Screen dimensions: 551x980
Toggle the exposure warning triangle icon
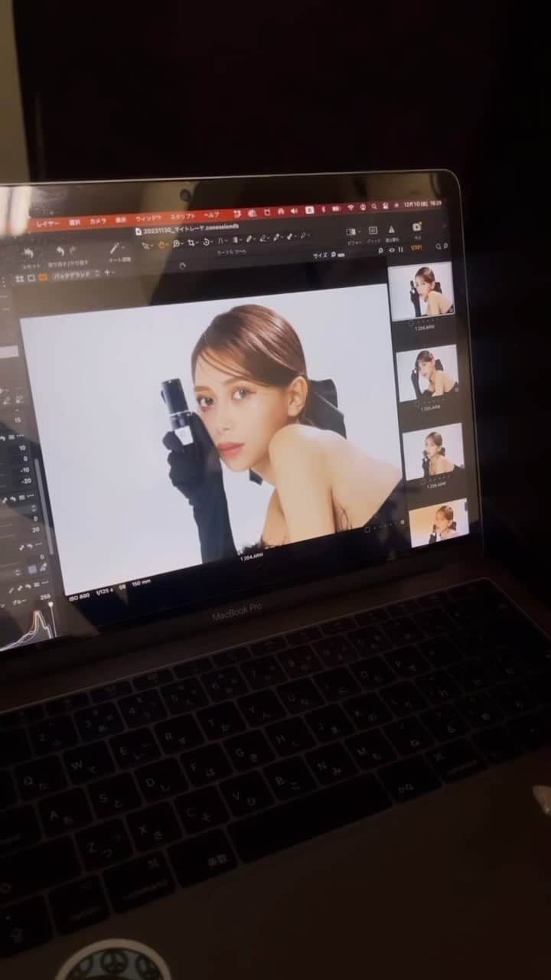pyautogui.click(x=392, y=230)
